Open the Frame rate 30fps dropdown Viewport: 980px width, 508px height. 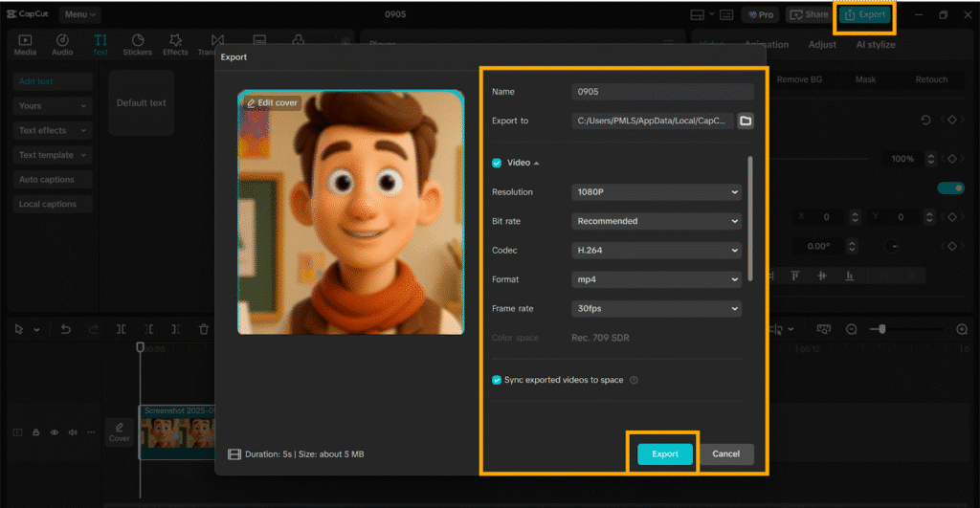657,309
